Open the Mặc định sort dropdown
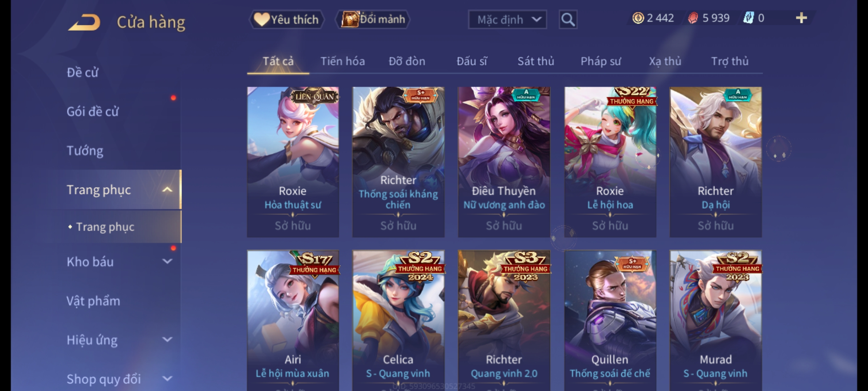The height and width of the screenshot is (391, 868). (x=507, y=20)
